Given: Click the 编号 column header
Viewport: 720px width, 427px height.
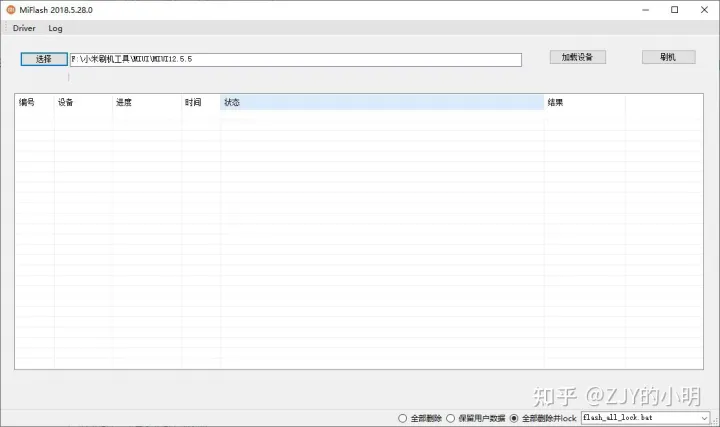Looking at the screenshot, I should click(x=35, y=102).
